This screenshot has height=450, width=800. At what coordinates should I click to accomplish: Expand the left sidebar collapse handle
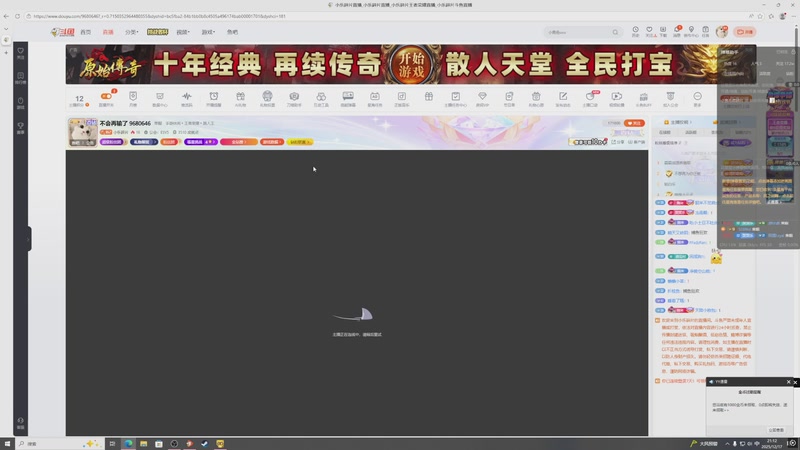click(x=29, y=239)
